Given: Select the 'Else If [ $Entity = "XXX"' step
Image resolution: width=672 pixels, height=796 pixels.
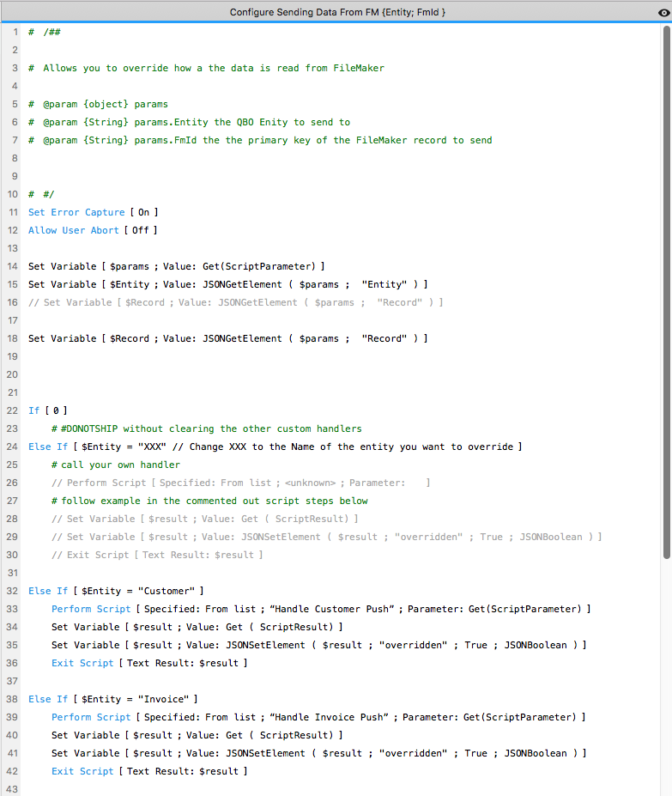Looking at the screenshot, I should [275, 447].
